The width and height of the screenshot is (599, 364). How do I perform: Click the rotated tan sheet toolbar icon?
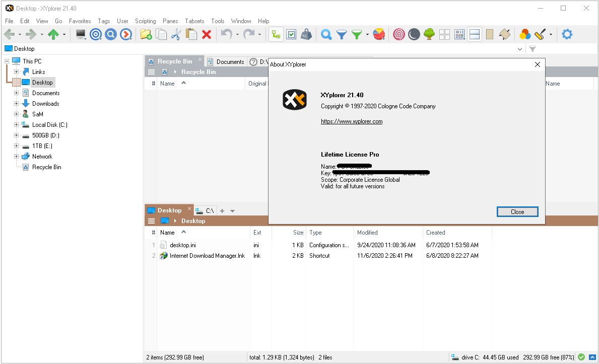click(x=505, y=34)
